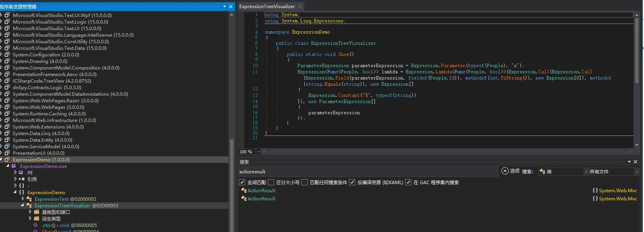Close the 搜索 panel
The width and height of the screenshot is (644, 232).
(635, 162)
